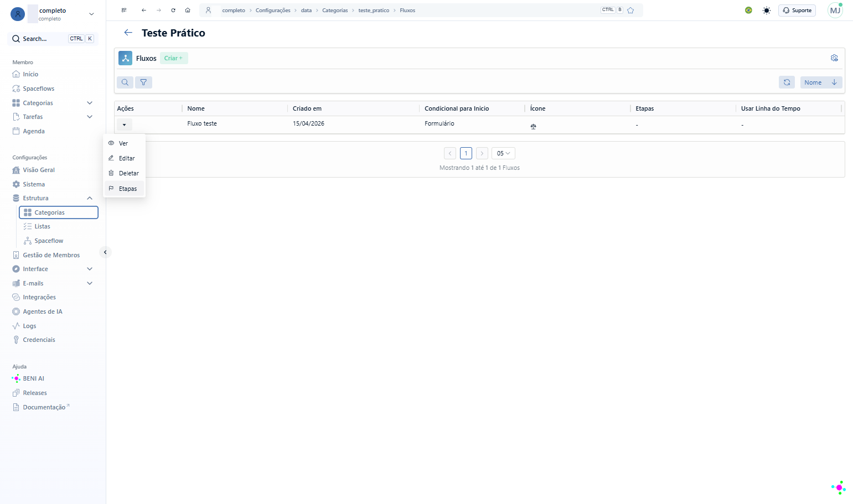Screen dimensions: 853x504
Task: Choose Editar in the actions menu
Action: (124, 158)
